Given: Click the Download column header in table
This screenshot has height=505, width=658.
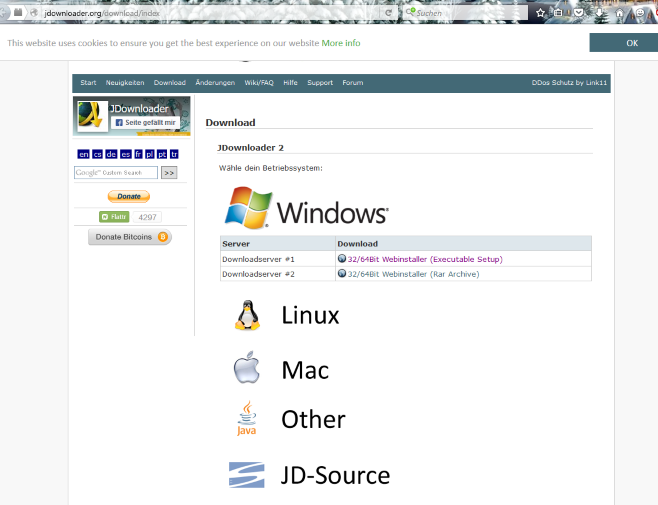Looking at the screenshot, I should pos(463,244).
